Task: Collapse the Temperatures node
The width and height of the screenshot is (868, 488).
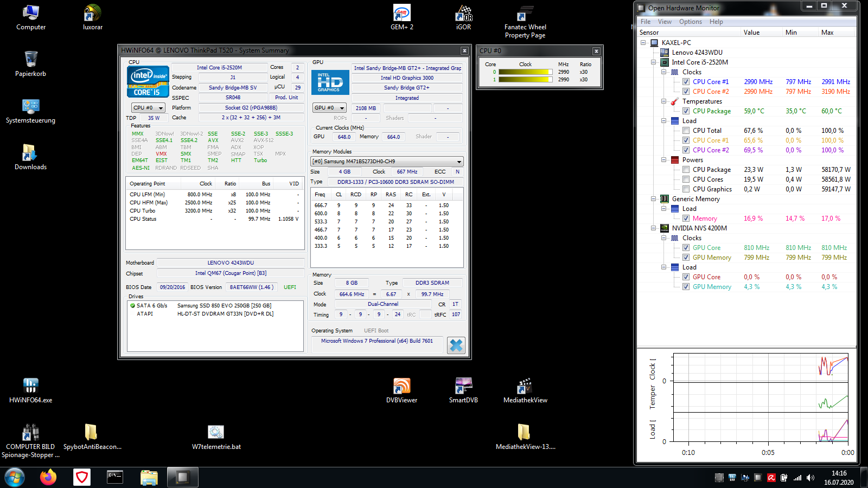Action: [x=664, y=101]
